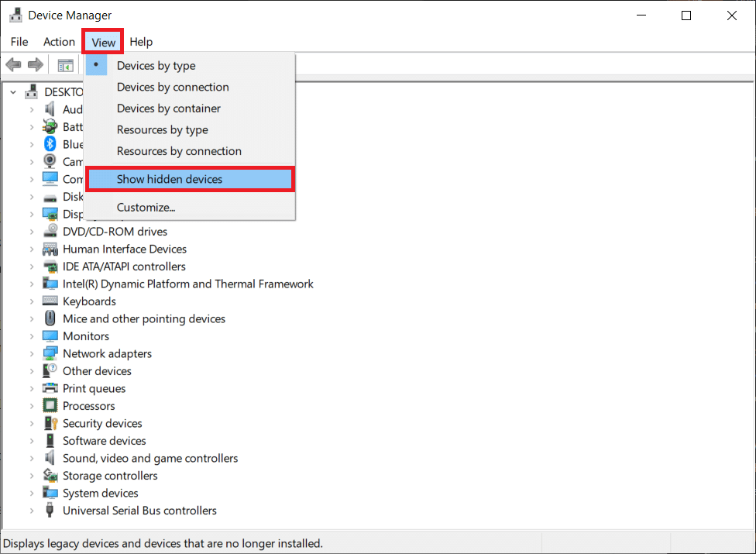Toggle Show hidden devices option
756x554 pixels.
(169, 179)
